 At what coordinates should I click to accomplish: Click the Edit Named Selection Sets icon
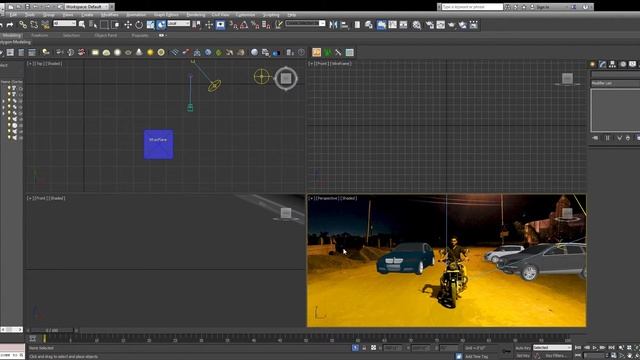click(279, 25)
